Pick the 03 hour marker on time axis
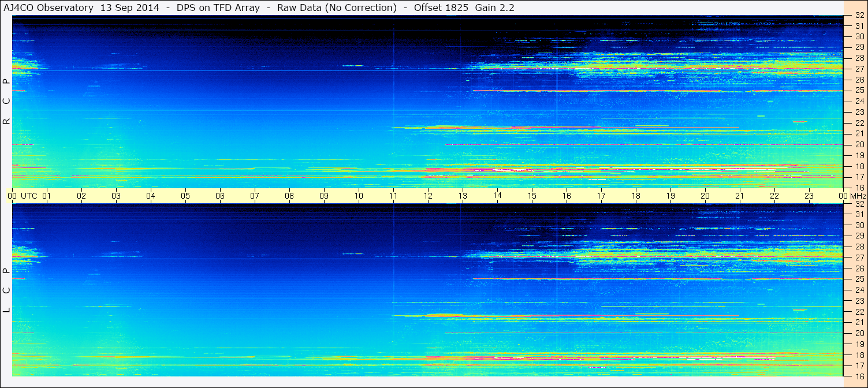Image resolution: width=868 pixels, height=388 pixels. pyautogui.click(x=116, y=196)
